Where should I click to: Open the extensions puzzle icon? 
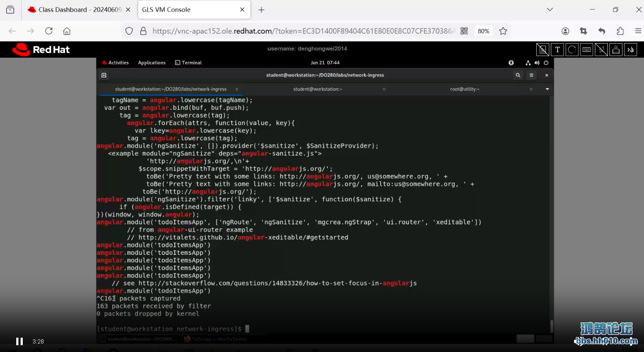620,31
